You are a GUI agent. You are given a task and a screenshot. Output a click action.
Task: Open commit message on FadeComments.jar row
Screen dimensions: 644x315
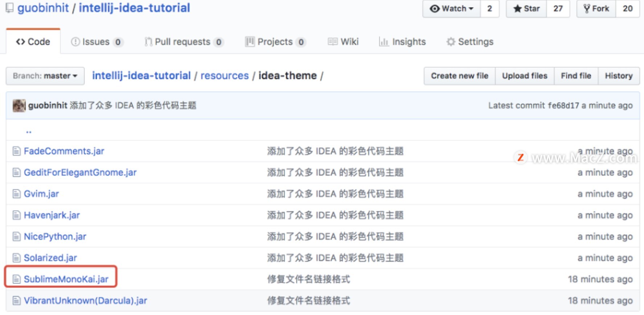pos(335,151)
